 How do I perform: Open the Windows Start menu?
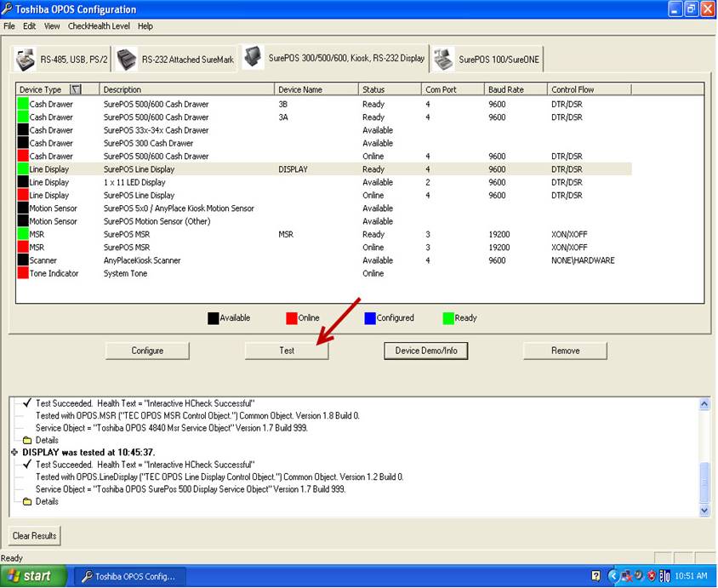[x=31, y=576]
